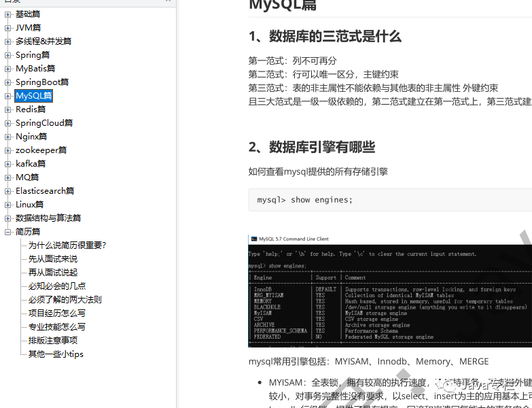Expand the JVM篇 tree node
The width and height of the screenshot is (532, 408).
tap(7, 28)
